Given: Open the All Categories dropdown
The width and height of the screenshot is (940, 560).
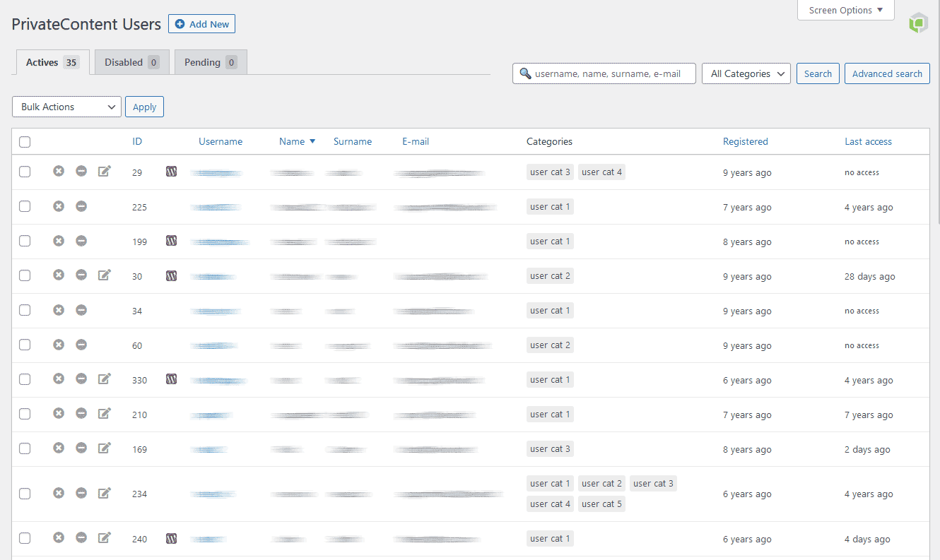Looking at the screenshot, I should click(746, 73).
